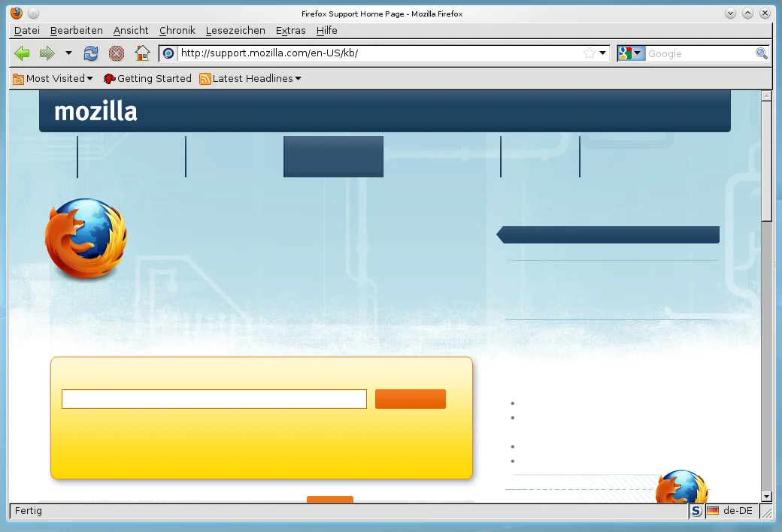Open the Getting Started bookmark
Screen dimensions: 782x532
[147, 78]
